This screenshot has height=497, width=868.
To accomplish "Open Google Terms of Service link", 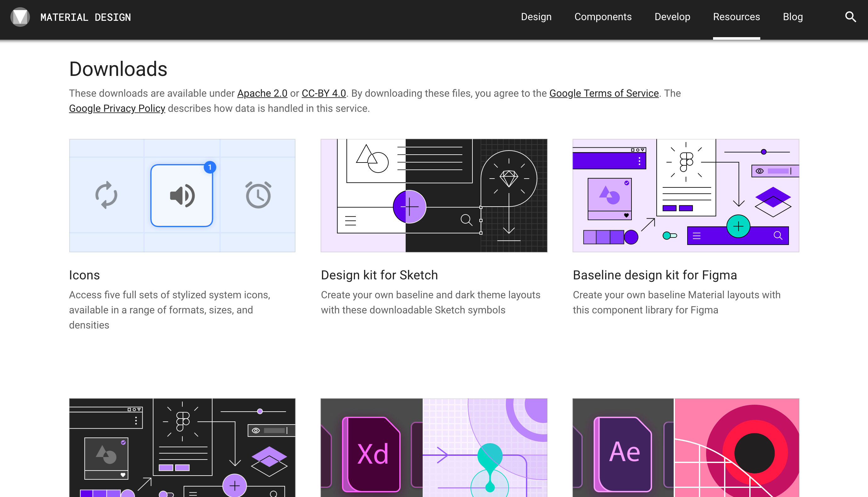I will (604, 93).
